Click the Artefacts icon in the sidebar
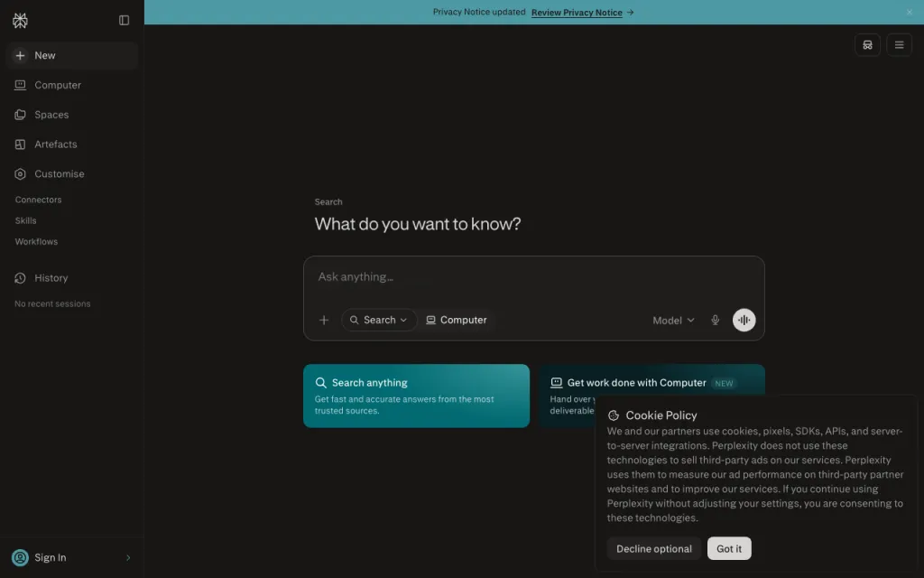924x578 pixels. point(20,144)
